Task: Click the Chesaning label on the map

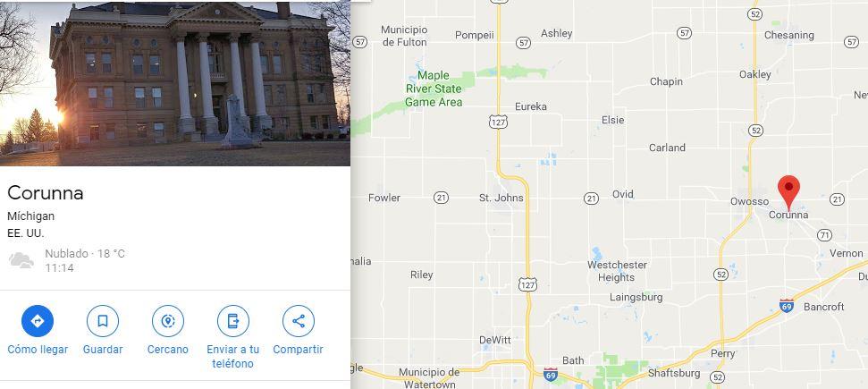Action: click(788, 35)
